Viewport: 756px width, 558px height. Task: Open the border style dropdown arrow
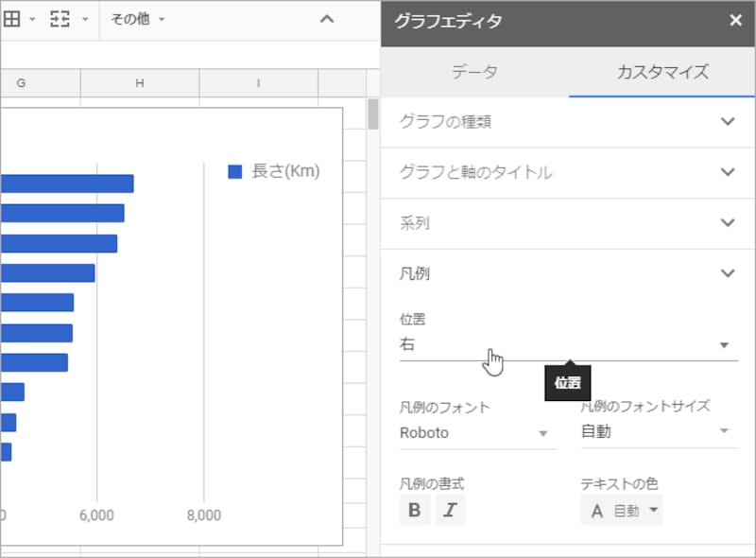(x=31, y=20)
